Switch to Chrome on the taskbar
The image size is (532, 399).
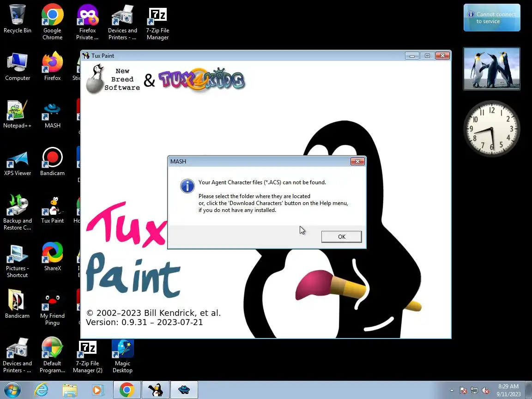pos(127,390)
